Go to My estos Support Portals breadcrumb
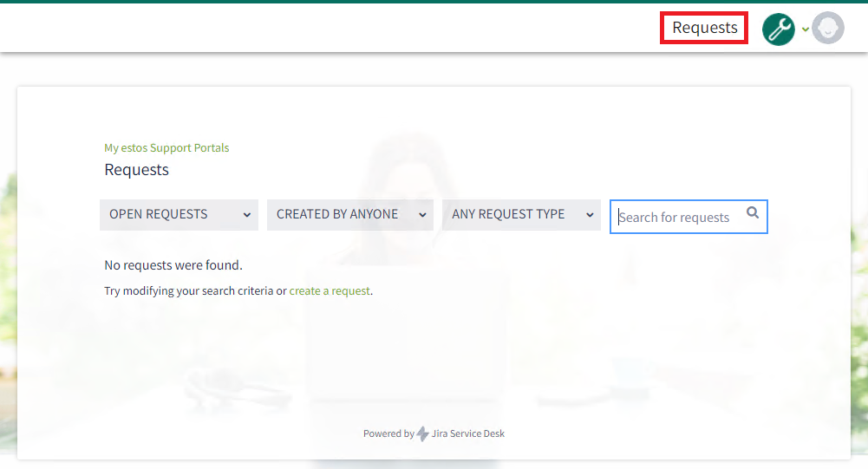This screenshot has height=469, width=868. pos(166,148)
